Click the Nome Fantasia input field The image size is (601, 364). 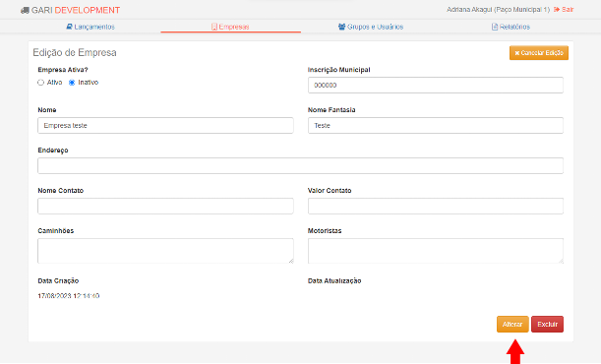(x=436, y=125)
